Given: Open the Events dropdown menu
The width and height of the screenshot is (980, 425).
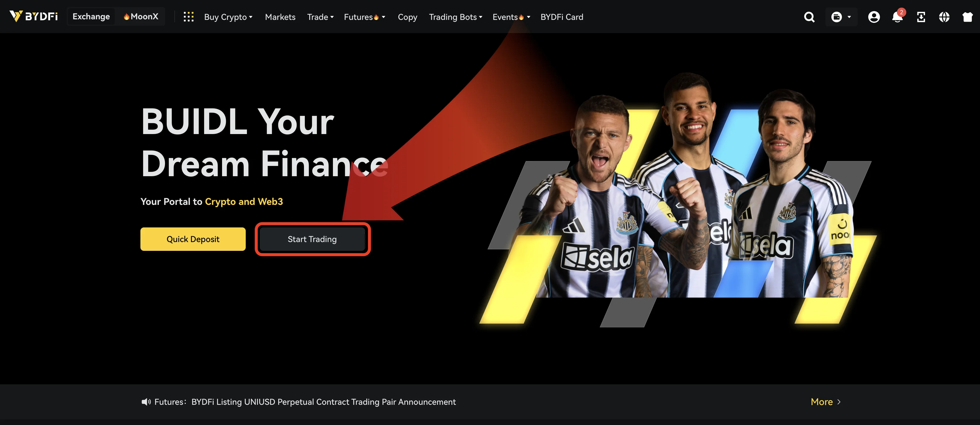Looking at the screenshot, I should 511,17.
